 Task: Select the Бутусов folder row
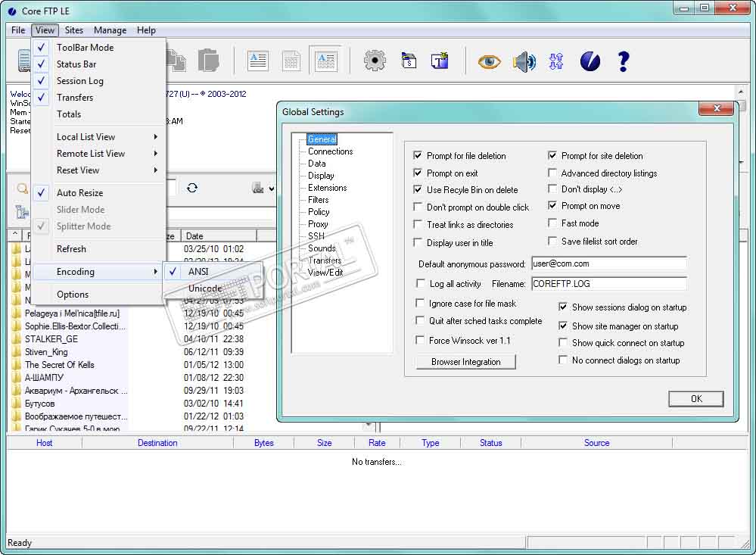pos(39,404)
